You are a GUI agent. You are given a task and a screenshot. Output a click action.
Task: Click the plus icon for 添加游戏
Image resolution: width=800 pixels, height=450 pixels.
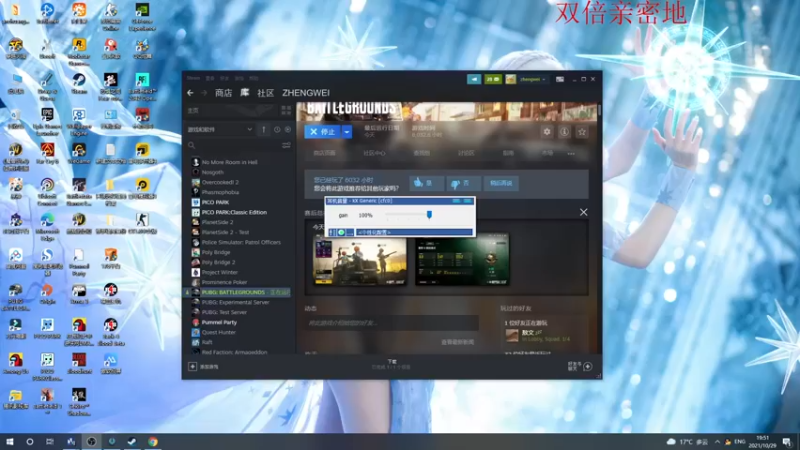(x=192, y=366)
